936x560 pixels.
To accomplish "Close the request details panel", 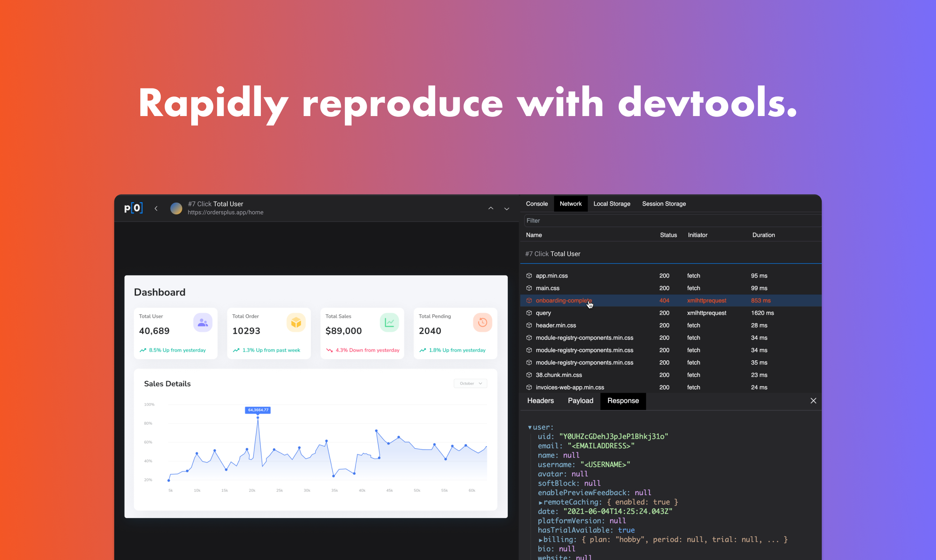I will (813, 401).
